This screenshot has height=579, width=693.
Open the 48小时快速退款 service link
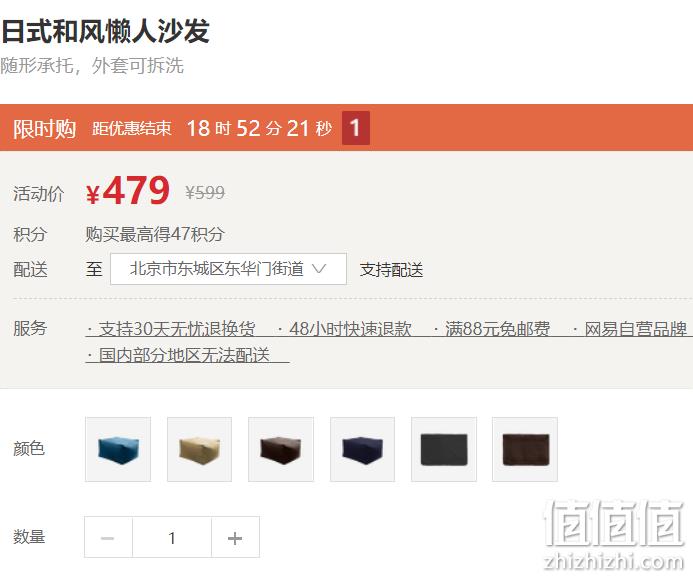345,329
